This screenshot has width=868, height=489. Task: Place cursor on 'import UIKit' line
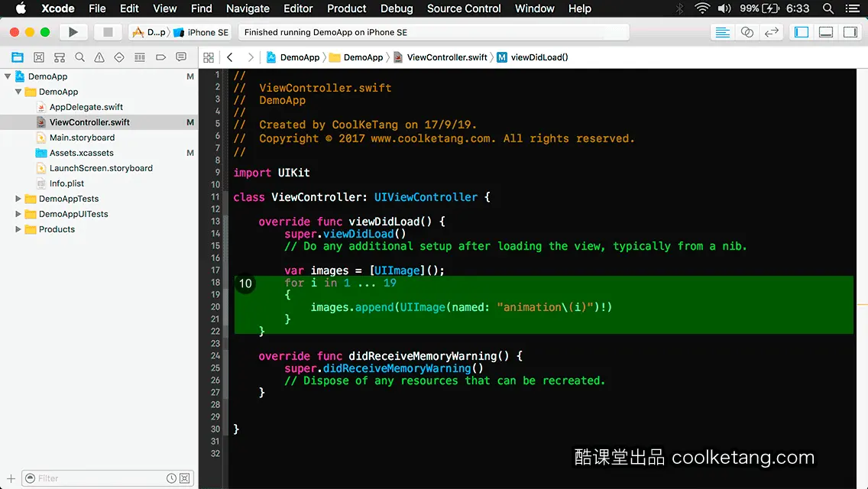point(271,173)
